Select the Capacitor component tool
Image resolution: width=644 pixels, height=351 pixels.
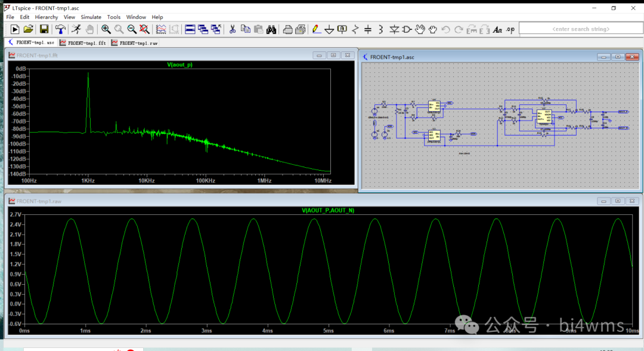tap(368, 29)
